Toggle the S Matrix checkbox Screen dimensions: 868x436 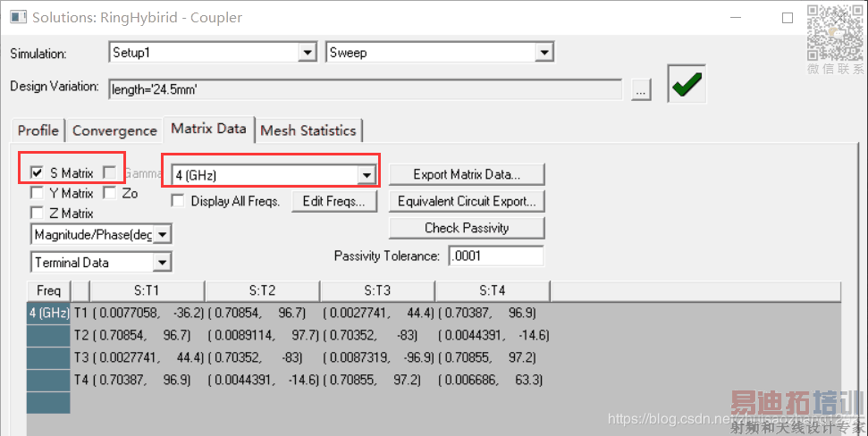pyautogui.click(x=37, y=172)
